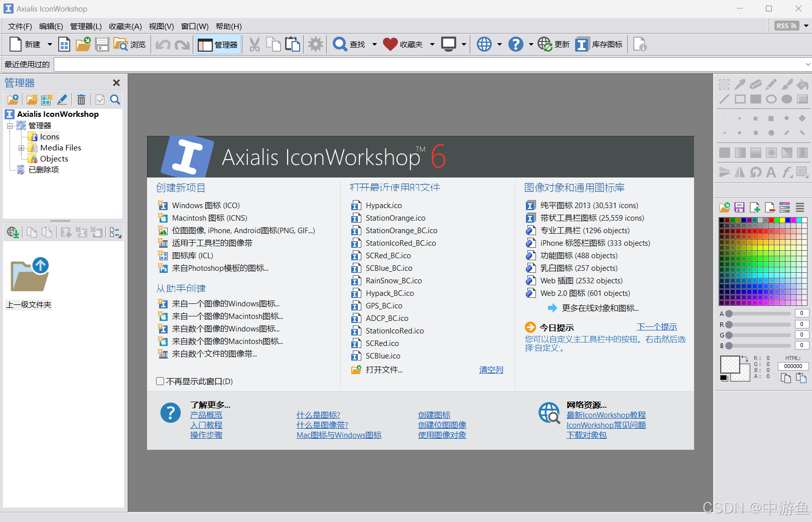
Task: Click the add color swatch icon with plus
Action: coord(755,207)
